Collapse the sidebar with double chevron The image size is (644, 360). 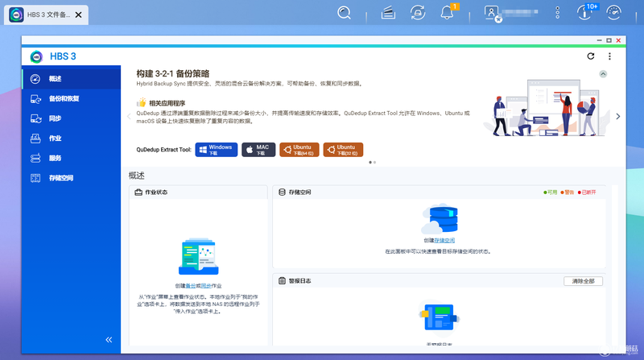tap(109, 339)
